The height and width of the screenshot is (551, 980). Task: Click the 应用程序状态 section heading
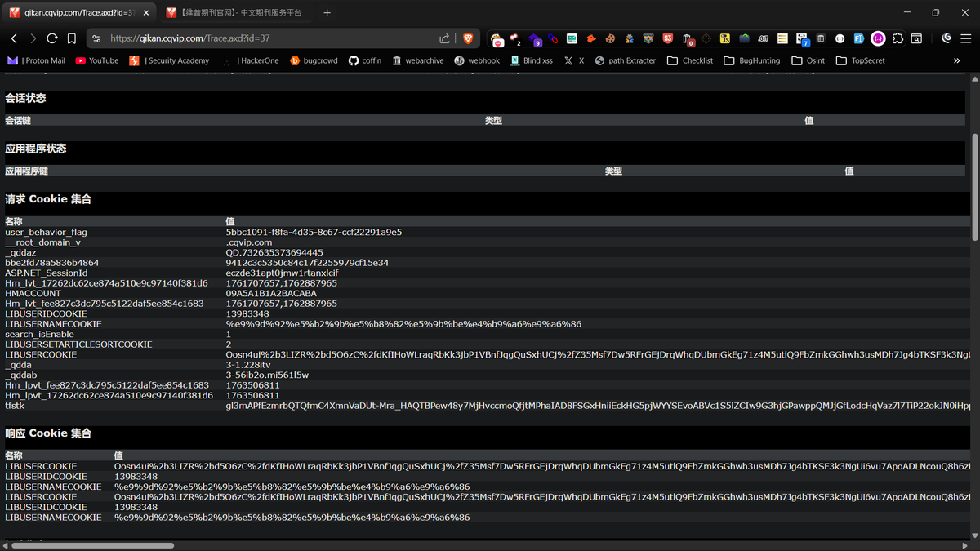[36, 149]
